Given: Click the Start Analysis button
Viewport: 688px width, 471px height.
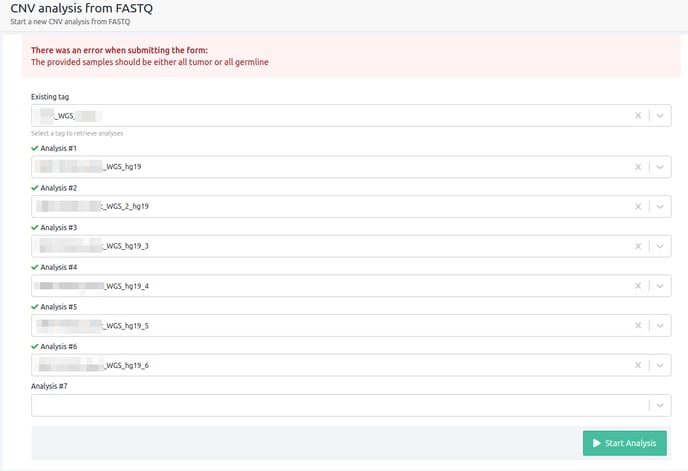Looking at the screenshot, I should coord(624,443).
